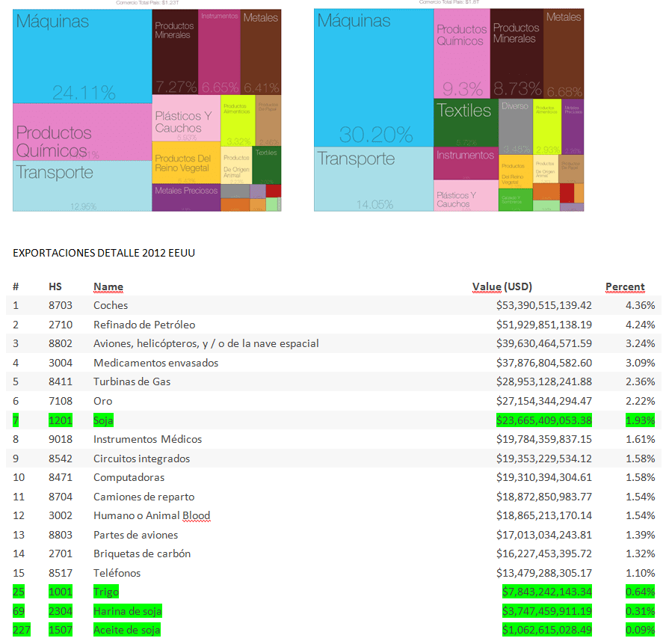The image size is (672, 644).
Task: Click the Percent column header
Action: pyautogui.click(x=624, y=286)
